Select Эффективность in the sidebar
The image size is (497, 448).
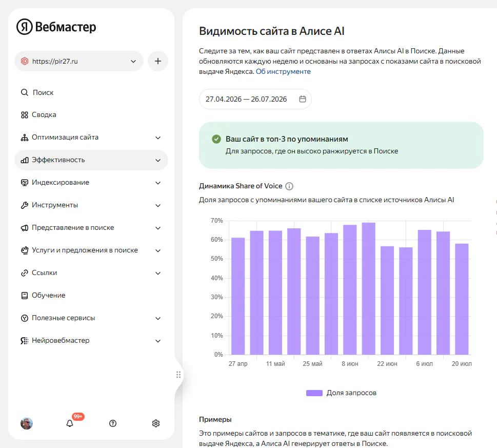pos(91,160)
